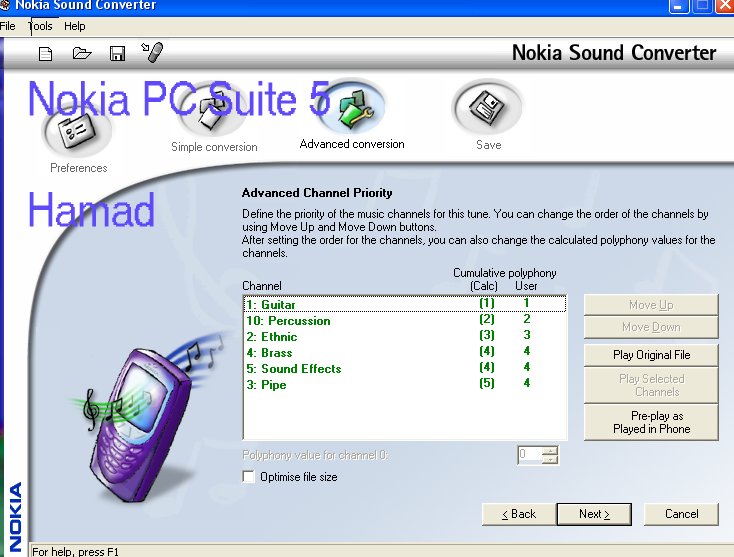Click the Move Up button
Image resolution: width=734 pixels, height=557 pixels.
pyautogui.click(x=651, y=305)
